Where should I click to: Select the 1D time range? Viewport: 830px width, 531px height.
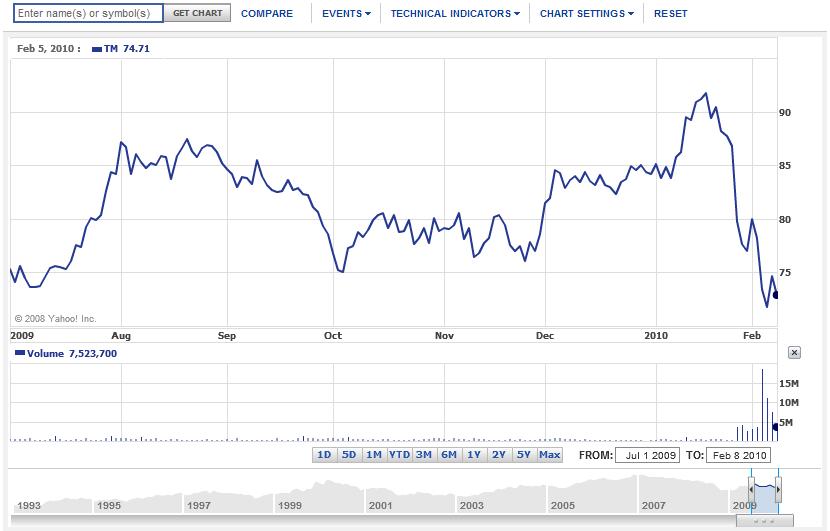point(323,455)
